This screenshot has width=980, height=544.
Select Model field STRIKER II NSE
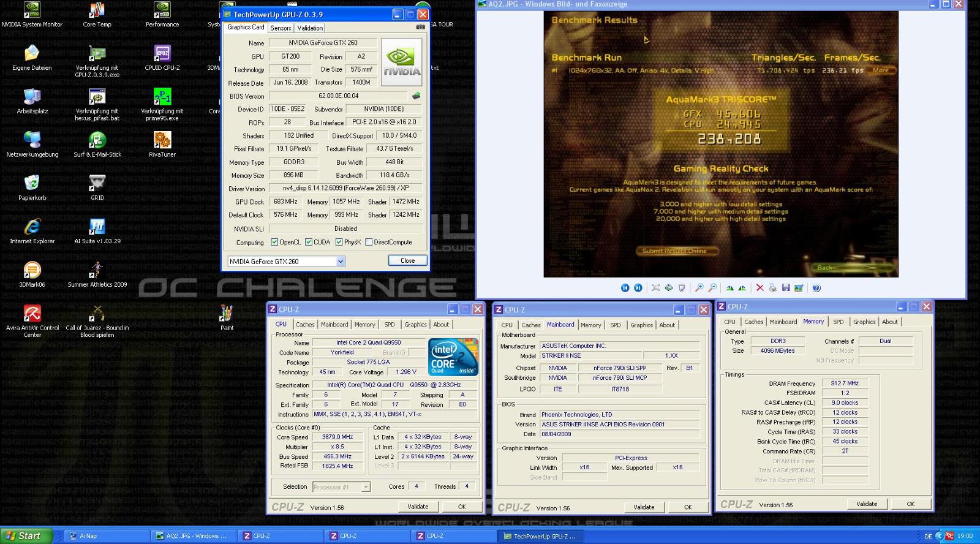pos(590,355)
